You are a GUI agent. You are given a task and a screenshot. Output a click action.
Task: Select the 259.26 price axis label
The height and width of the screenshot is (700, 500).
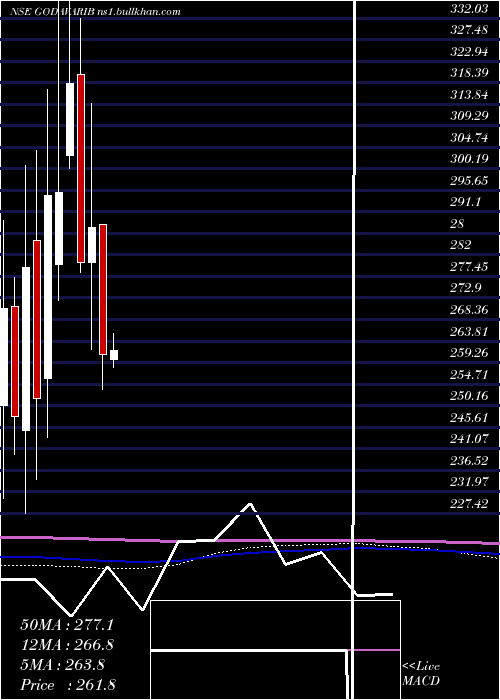(x=469, y=353)
